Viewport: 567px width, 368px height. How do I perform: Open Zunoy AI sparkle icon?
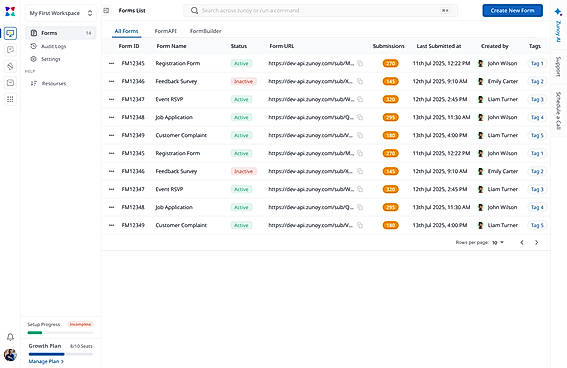558,12
